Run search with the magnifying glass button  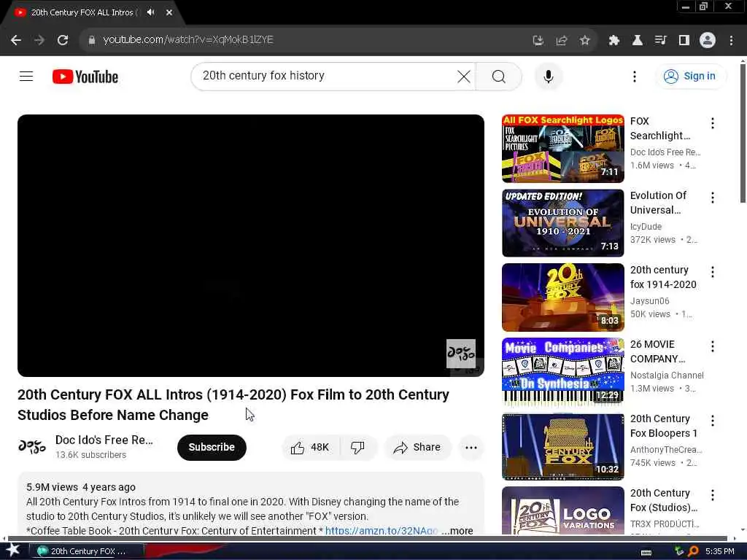coord(499,76)
